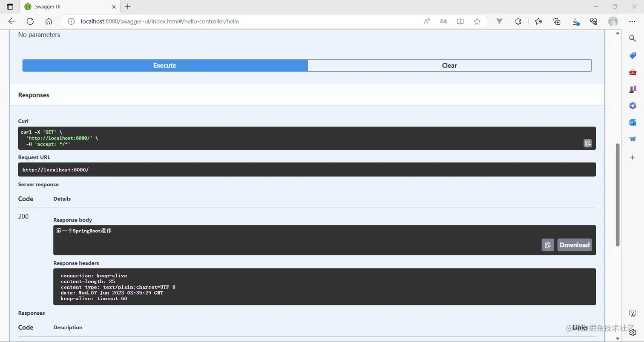Open the sidebar Shopping tag
Image resolution: width=644 pixels, height=342 pixels.
click(x=632, y=55)
